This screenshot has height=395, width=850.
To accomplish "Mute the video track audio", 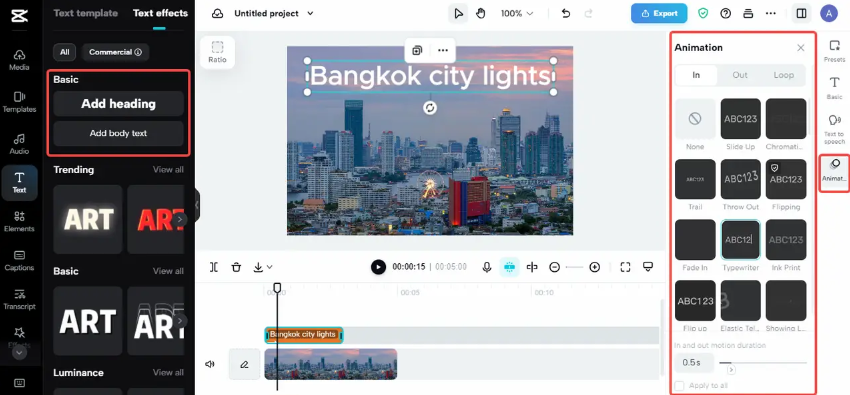I will (210, 364).
